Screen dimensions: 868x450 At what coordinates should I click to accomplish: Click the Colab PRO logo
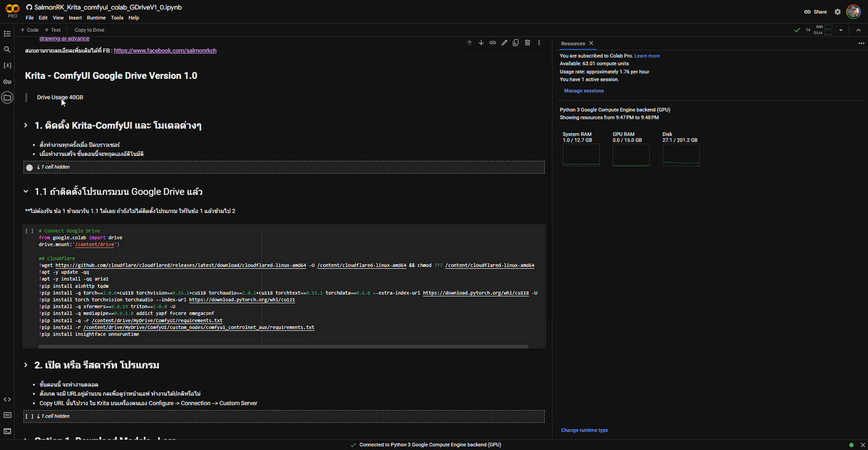pyautogui.click(x=12, y=10)
